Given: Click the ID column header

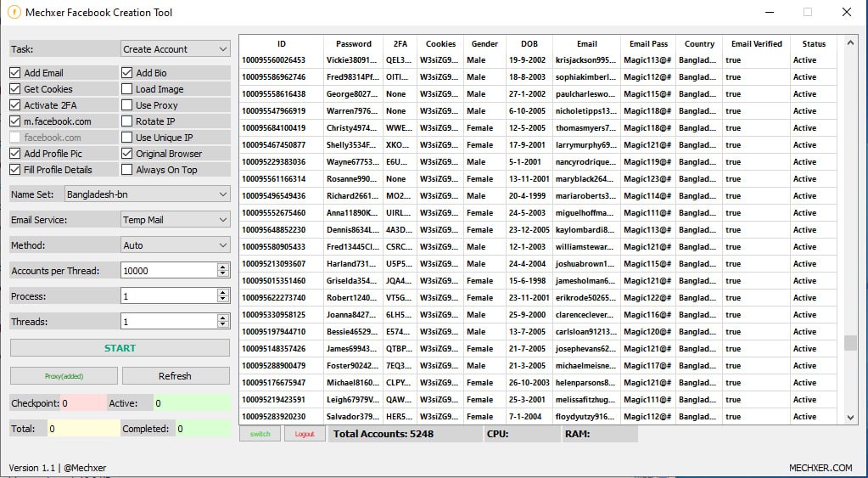Looking at the screenshot, I should coord(281,44).
